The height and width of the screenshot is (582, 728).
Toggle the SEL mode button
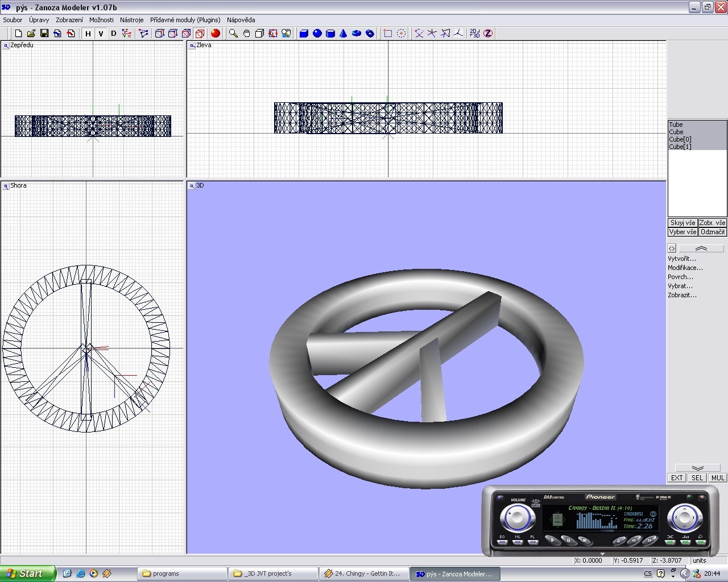click(697, 478)
